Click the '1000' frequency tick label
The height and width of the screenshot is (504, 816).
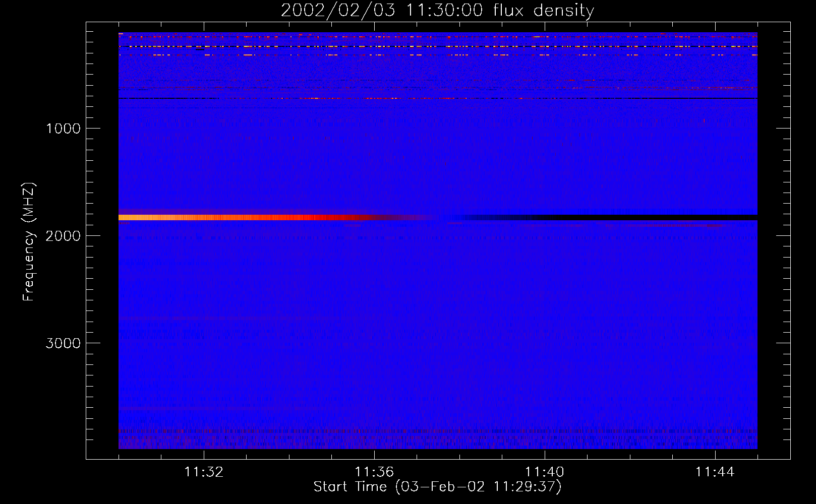coord(63,129)
